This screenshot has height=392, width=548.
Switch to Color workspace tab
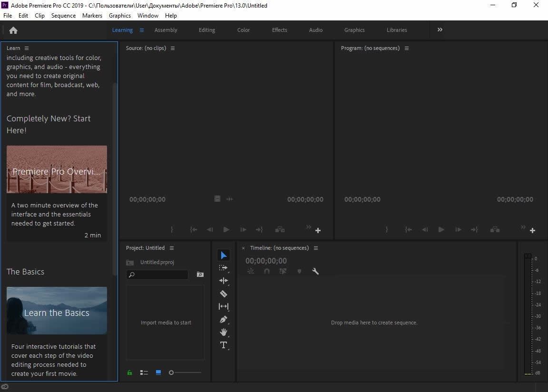point(244,30)
